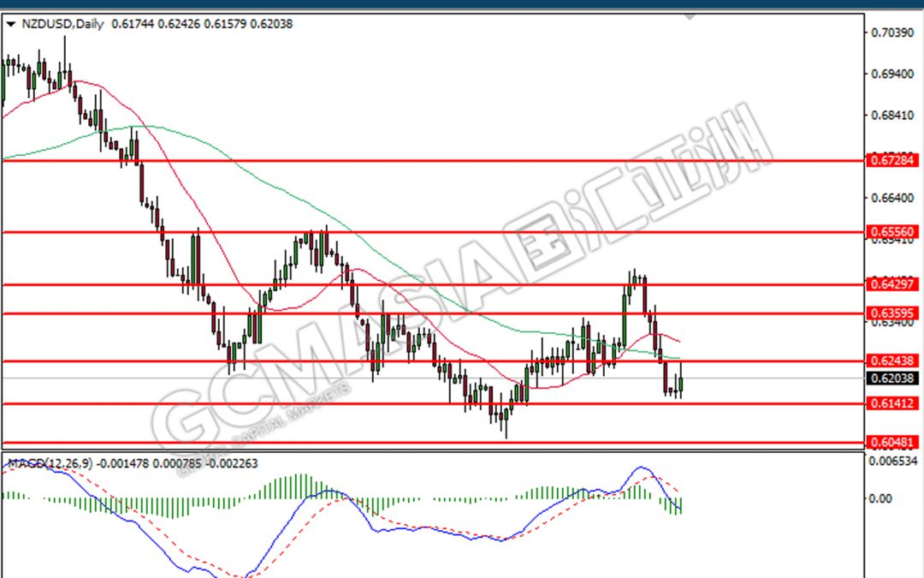Select the OHLC values 0.61744 0.62426 0.61579 0.62038
The height and width of the screenshot is (578, 924).
pyautogui.click(x=202, y=24)
